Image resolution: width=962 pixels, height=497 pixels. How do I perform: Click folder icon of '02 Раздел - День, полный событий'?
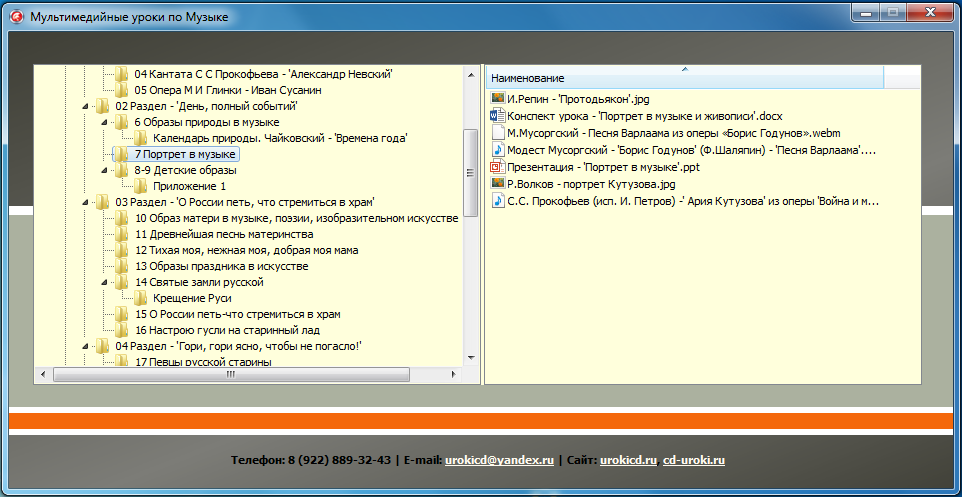(x=102, y=106)
